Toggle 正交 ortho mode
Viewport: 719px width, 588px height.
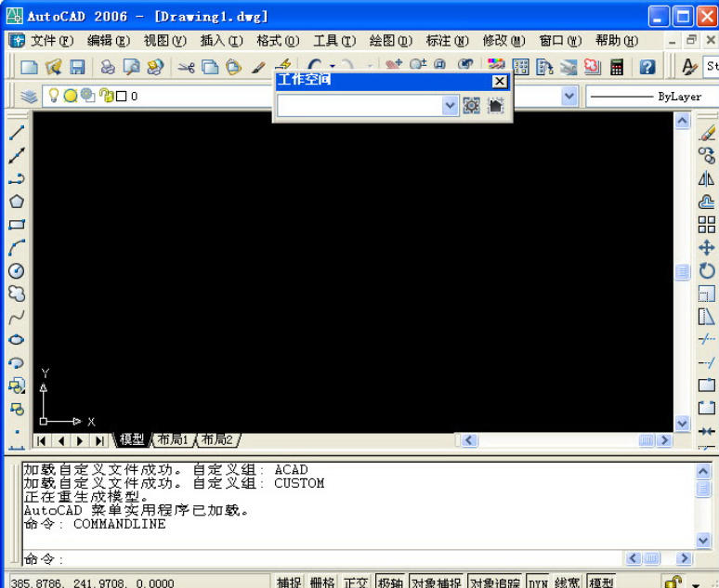(x=356, y=582)
